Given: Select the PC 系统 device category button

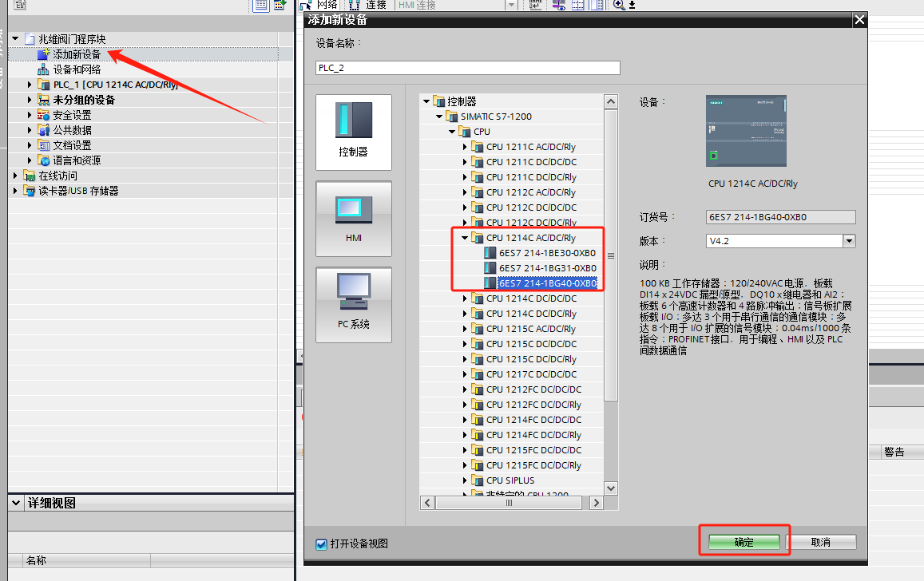Looking at the screenshot, I should pyautogui.click(x=354, y=305).
